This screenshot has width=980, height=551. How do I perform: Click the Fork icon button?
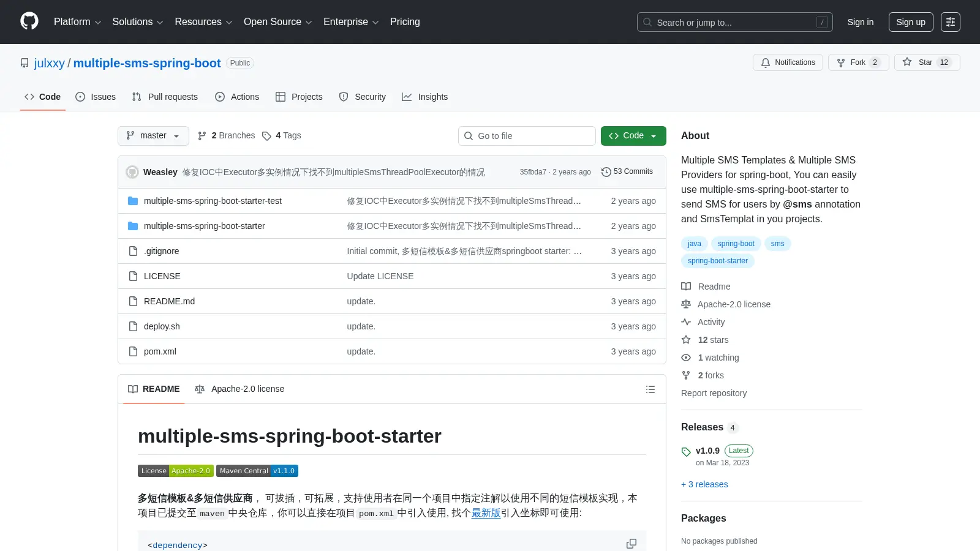point(841,62)
